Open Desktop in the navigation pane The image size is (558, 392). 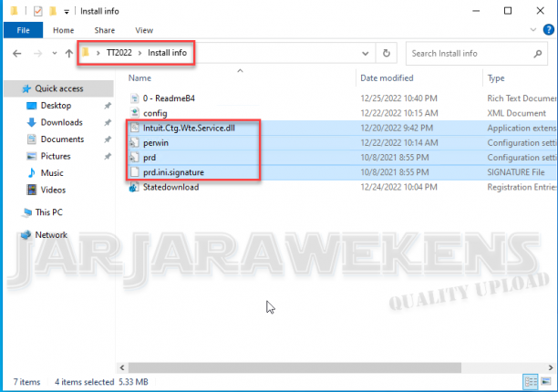[56, 106]
